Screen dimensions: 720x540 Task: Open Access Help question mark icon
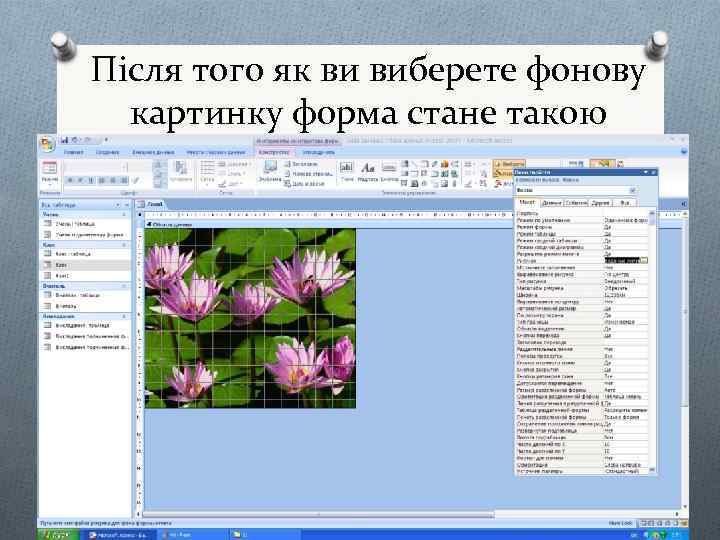coord(684,152)
